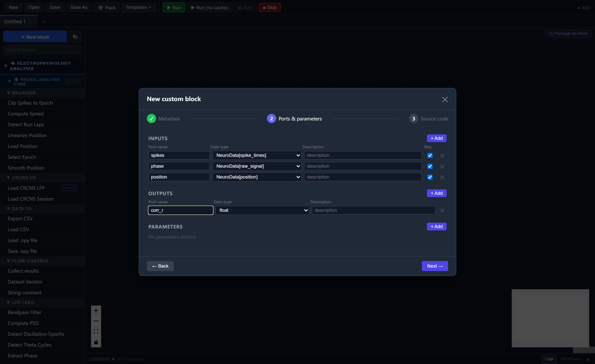Click the Pack toolbar button
Screen dimensions: 595x364
(107, 8)
